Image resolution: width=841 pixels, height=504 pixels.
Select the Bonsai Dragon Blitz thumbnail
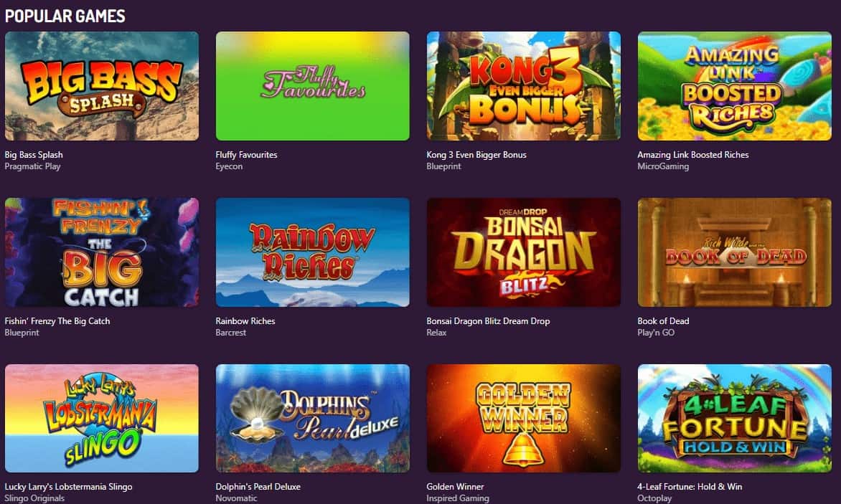(524, 252)
